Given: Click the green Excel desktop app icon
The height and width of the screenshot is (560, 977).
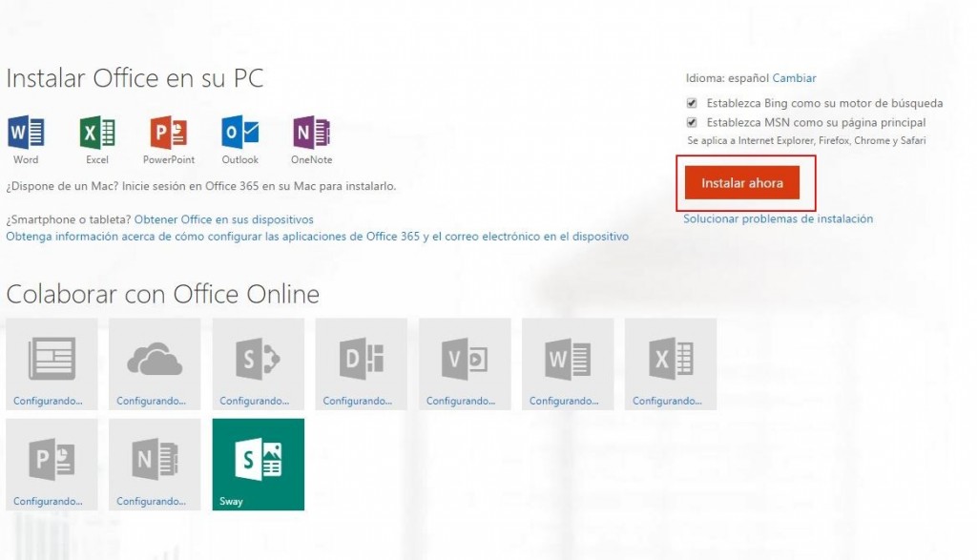Looking at the screenshot, I should pos(96,132).
